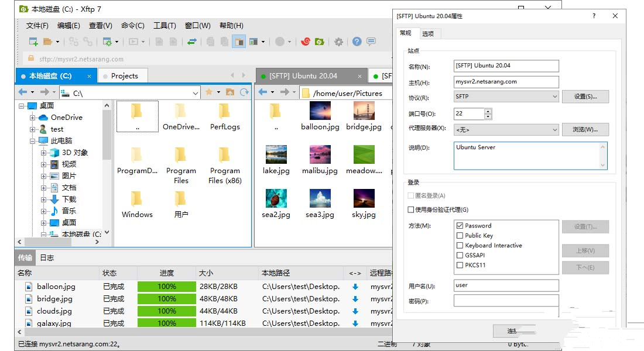Click the feedback speech bubble toolbar icon
644x351 pixels.
(371, 42)
